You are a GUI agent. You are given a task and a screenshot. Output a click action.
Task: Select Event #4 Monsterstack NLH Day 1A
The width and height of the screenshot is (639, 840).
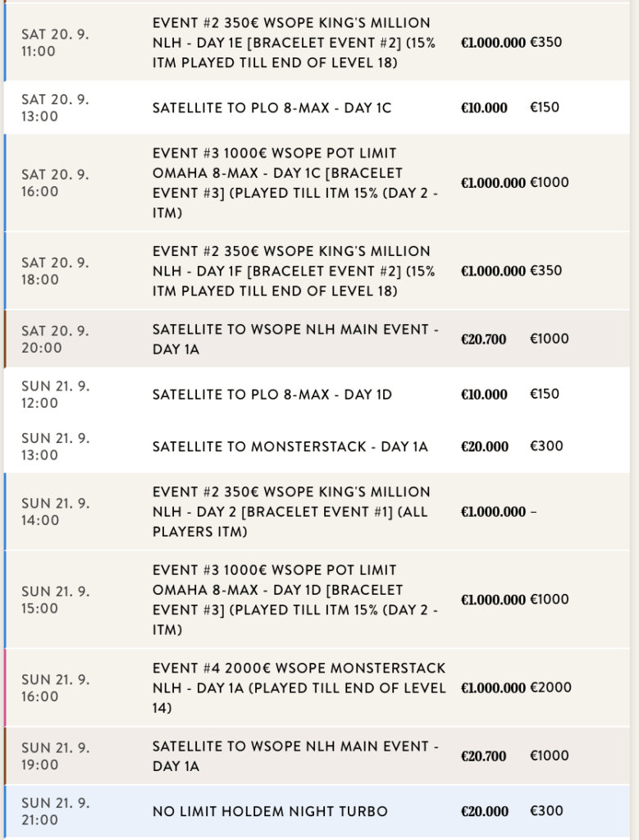click(299, 687)
